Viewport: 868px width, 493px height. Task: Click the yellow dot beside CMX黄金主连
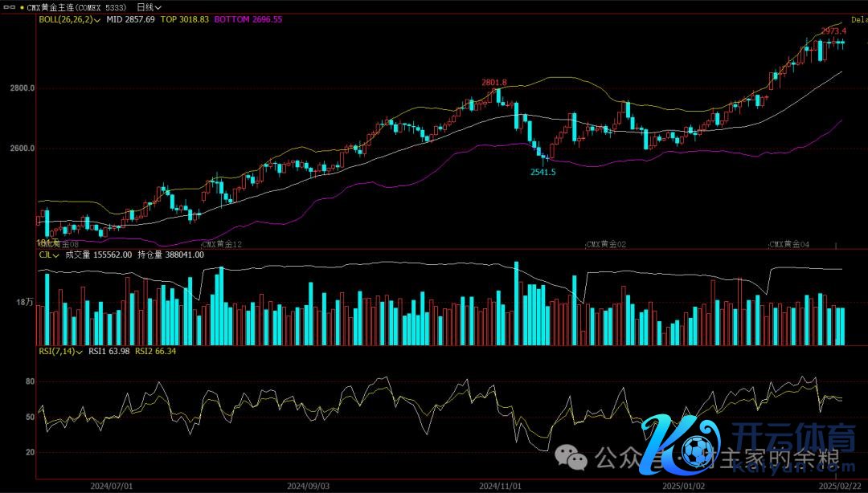tap(22, 6)
